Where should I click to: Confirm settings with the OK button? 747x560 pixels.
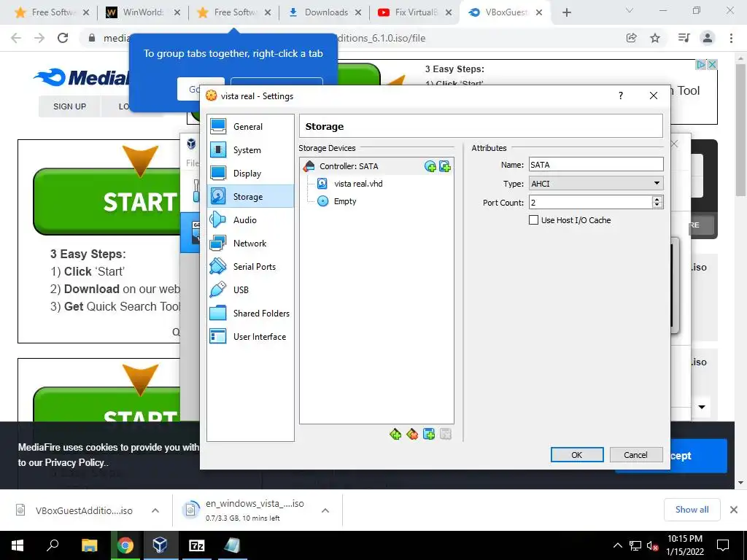point(577,455)
